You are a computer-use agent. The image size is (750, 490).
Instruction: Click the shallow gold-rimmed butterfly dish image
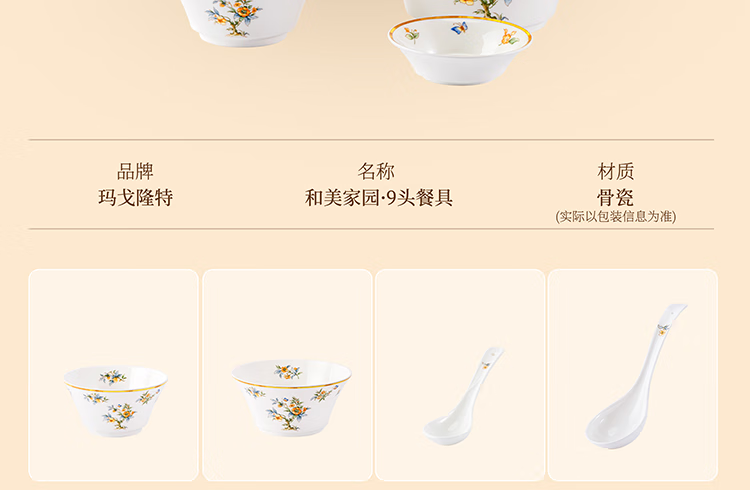460,50
